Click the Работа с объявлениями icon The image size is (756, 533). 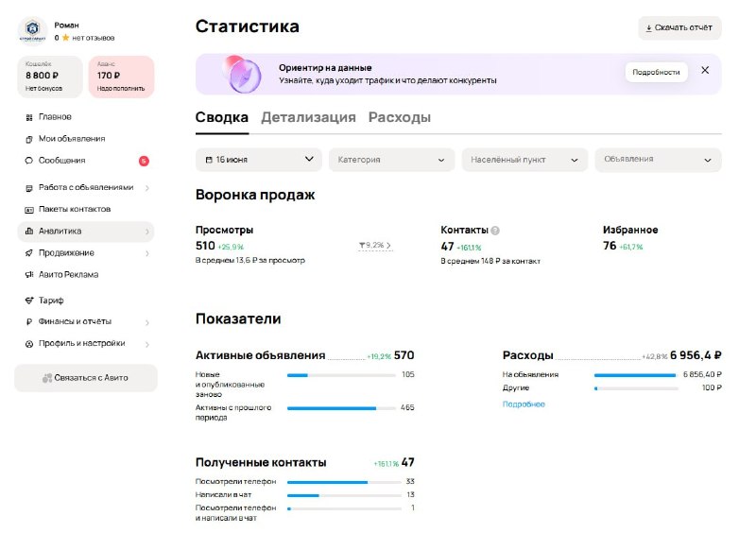pos(29,188)
